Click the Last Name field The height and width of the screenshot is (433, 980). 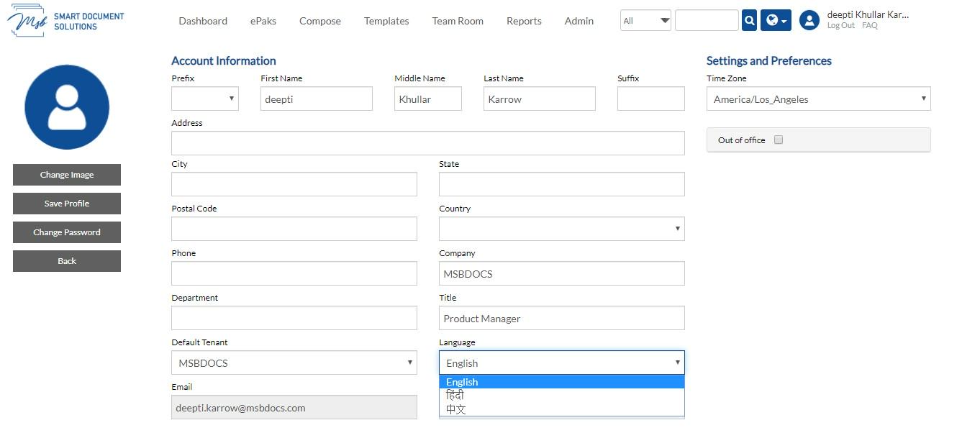[x=540, y=99]
